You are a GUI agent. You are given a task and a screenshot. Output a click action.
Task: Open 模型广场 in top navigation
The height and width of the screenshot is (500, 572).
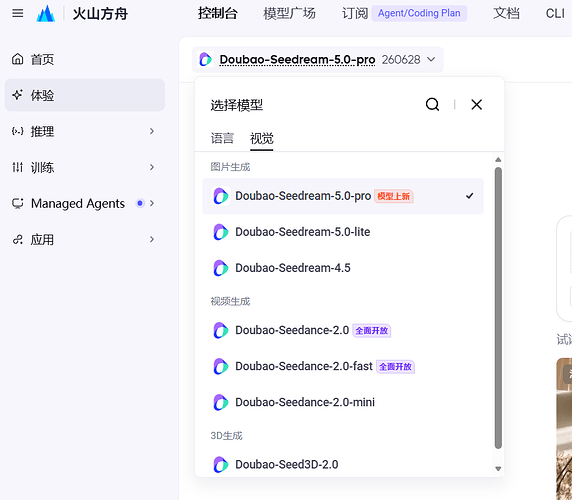[289, 13]
